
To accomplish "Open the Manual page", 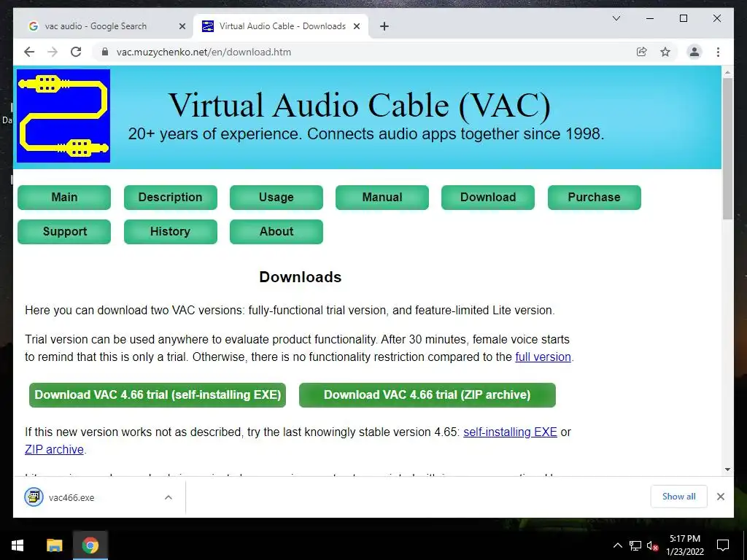I will 382,197.
